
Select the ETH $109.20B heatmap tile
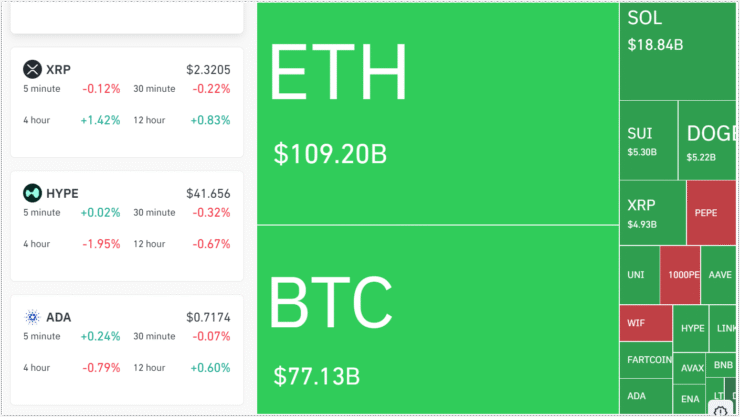tap(438, 113)
